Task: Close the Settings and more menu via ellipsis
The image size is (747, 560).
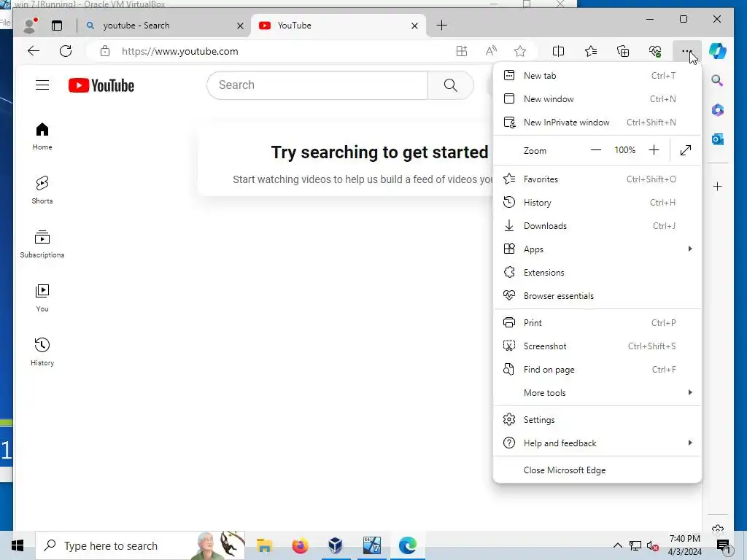Action: click(x=686, y=51)
